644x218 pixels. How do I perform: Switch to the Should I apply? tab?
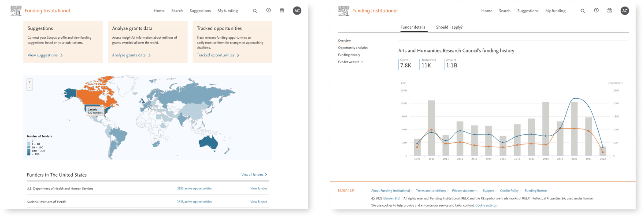tap(449, 27)
